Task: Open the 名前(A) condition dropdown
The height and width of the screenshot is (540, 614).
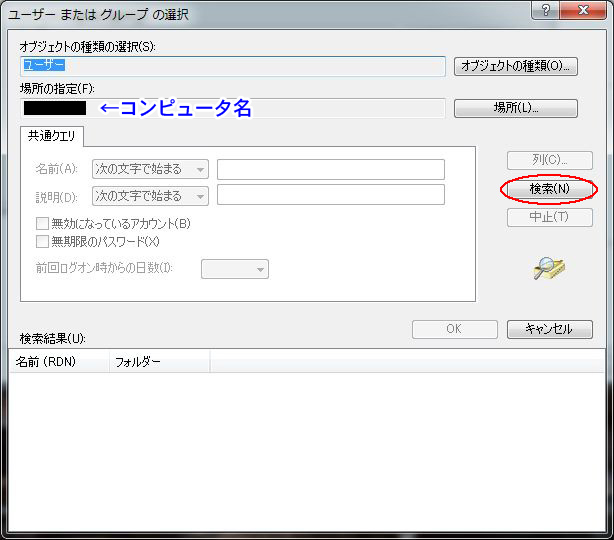Action: [x=150, y=169]
